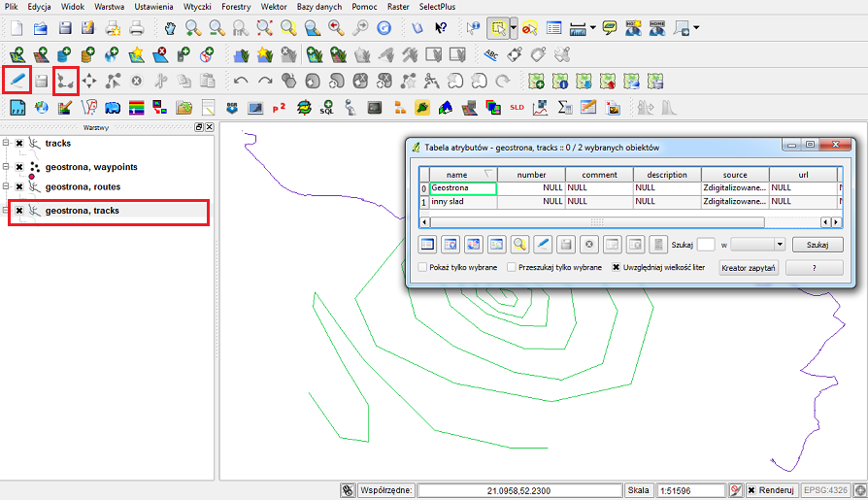Click New Project blank page icon
Image resolution: width=868 pixels, height=500 pixels.
[17, 28]
